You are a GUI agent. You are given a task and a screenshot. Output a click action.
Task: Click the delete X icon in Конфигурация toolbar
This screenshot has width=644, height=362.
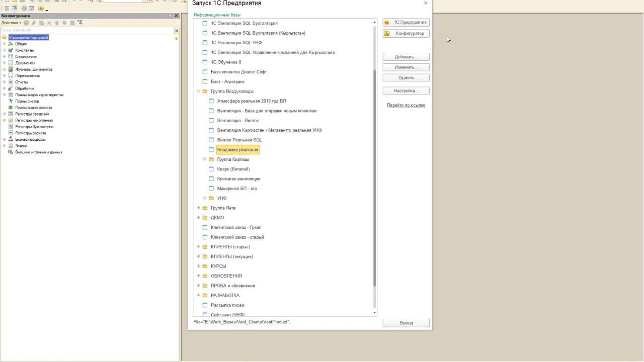[x=49, y=23]
